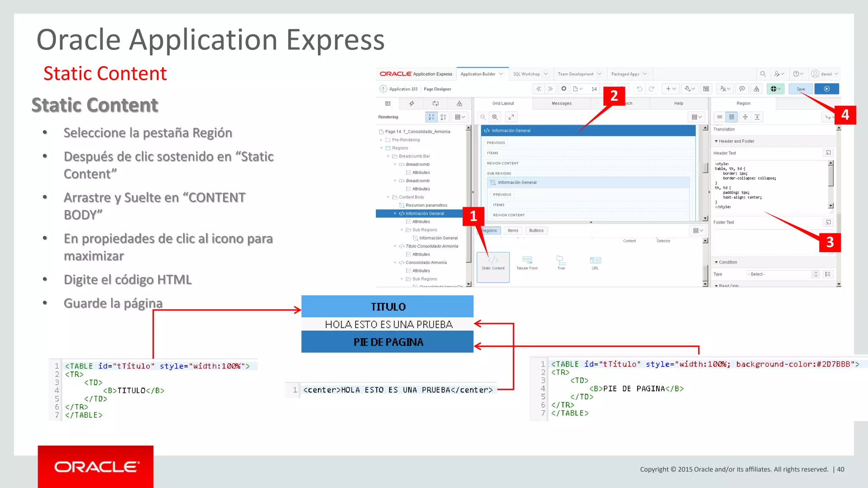Open the Condition Type select list
Viewport: 868px width, 488px height.
pyautogui.click(x=782, y=274)
